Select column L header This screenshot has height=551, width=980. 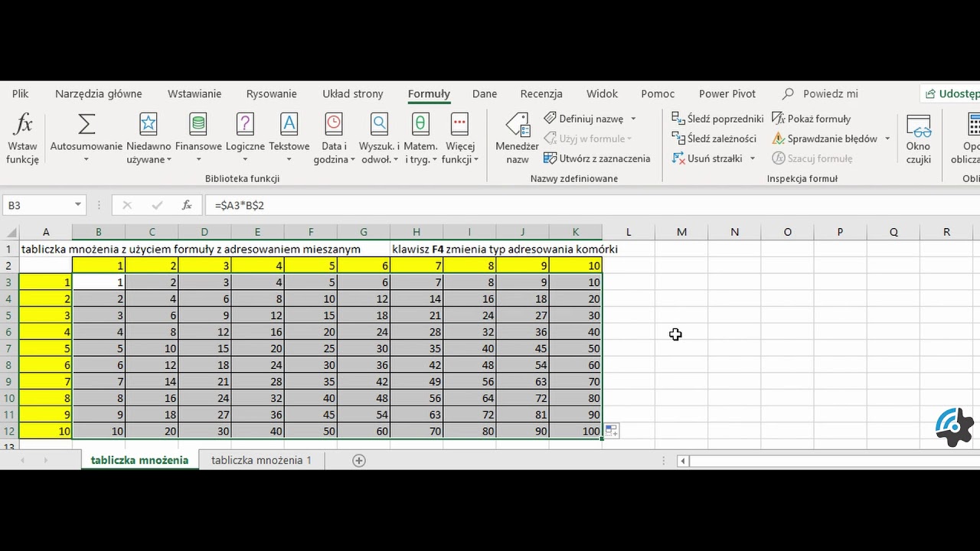[x=629, y=232]
